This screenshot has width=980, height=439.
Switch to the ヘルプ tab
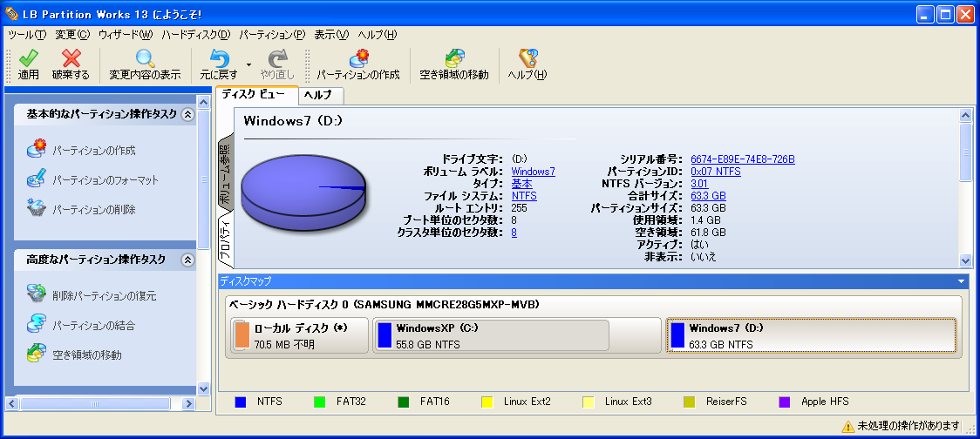(321, 95)
